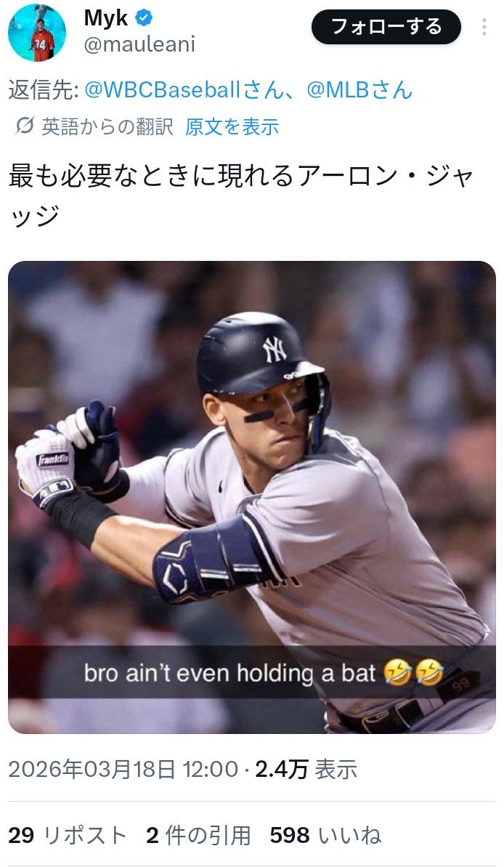Open the @MLBさん mention link

pos(359,89)
